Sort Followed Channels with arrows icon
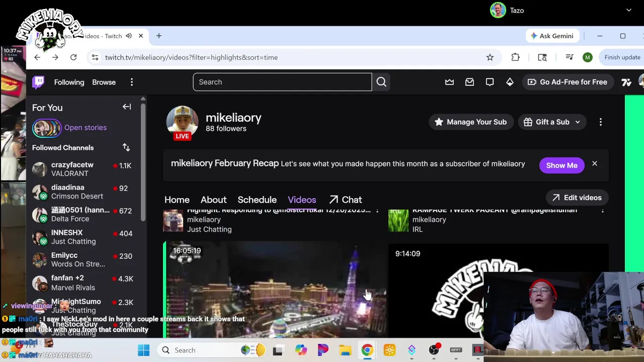 click(126, 147)
